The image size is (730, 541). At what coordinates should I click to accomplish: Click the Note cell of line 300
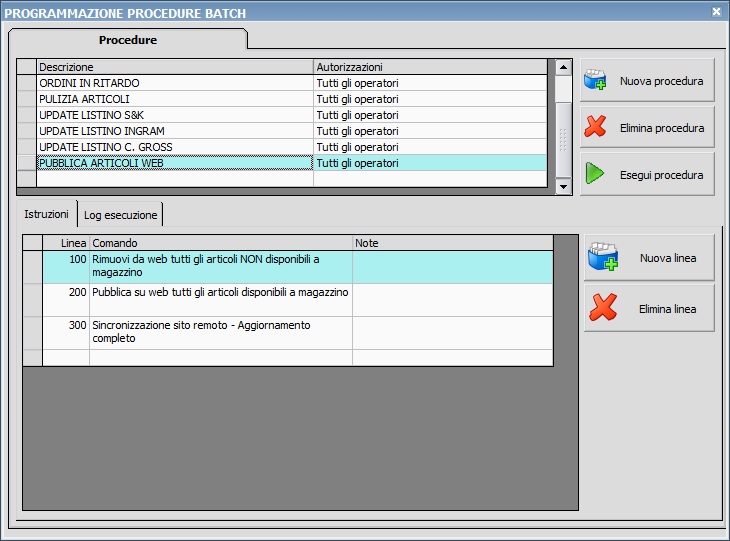coord(453,333)
